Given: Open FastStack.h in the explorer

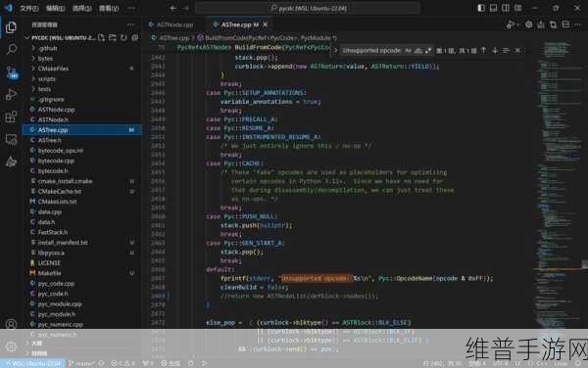Looking at the screenshot, I should pos(82,232).
